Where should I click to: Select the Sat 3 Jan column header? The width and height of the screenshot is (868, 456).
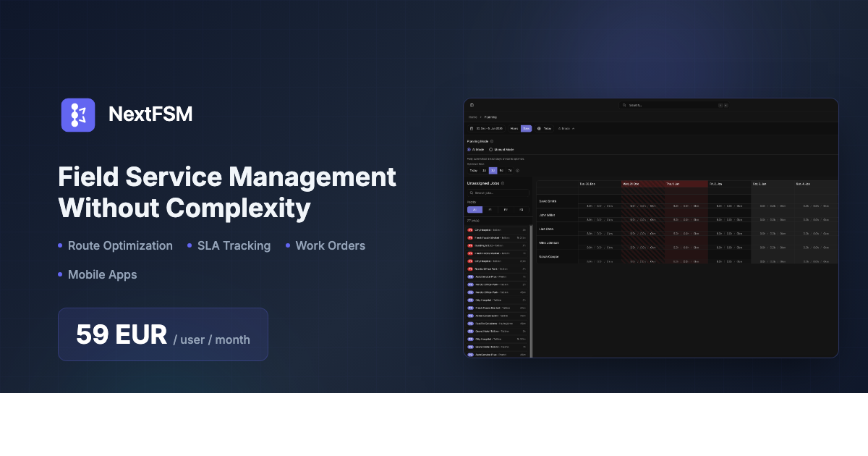(773, 184)
